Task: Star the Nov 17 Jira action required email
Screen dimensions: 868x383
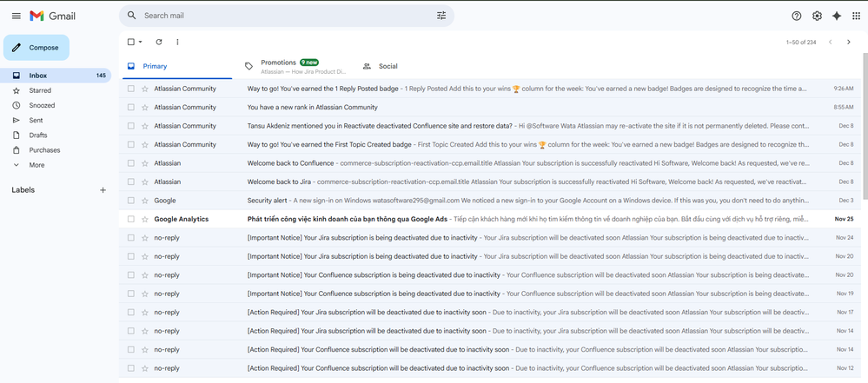Action: [x=145, y=312]
